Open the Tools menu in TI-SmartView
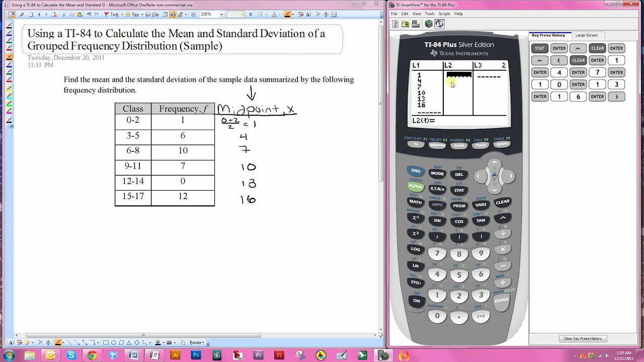This screenshot has width=644, height=362. click(430, 14)
